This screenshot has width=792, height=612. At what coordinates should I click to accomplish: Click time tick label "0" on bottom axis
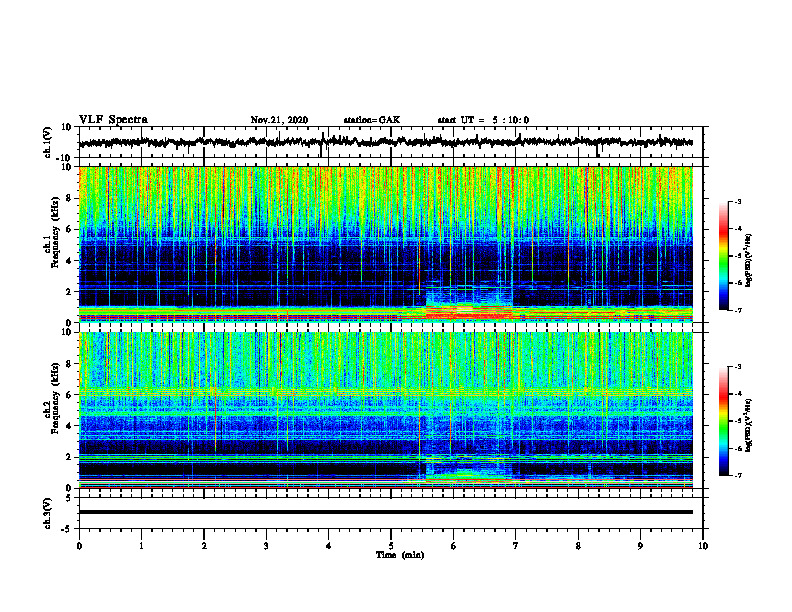coord(79,546)
